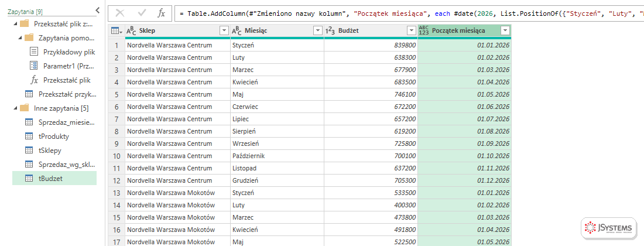Change data type via ABC icon on Sklep column

[x=131, y=31]
